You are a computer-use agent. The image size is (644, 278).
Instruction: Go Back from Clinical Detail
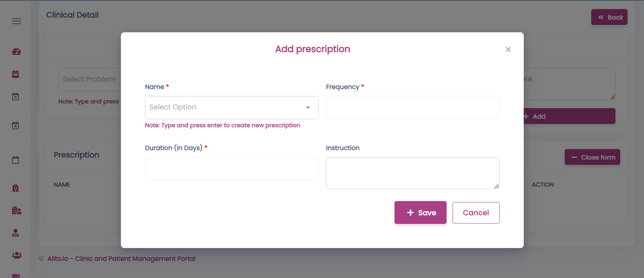[x=609, y=17]
